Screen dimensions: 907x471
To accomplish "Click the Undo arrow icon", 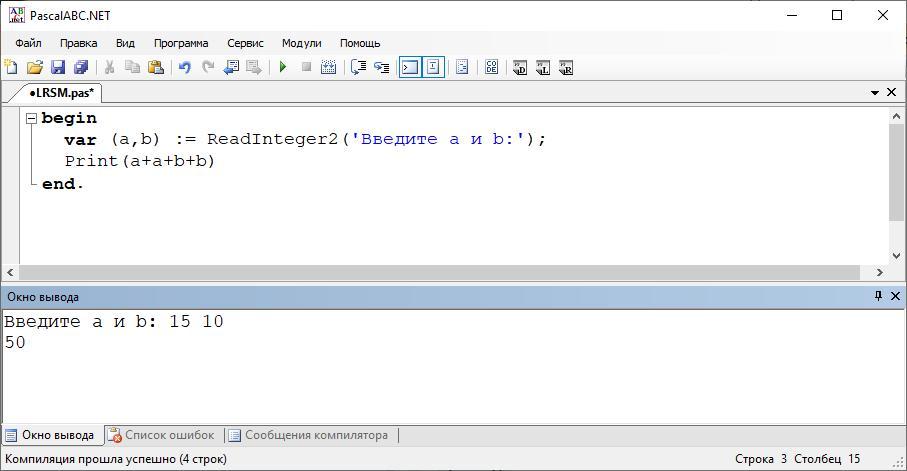I will coord(184,68).
